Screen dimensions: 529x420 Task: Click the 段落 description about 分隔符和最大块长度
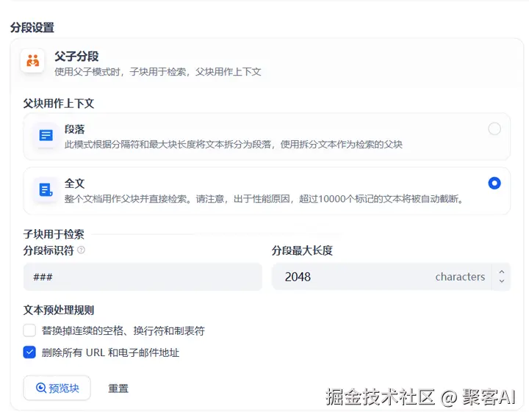(x=234, y=144)
